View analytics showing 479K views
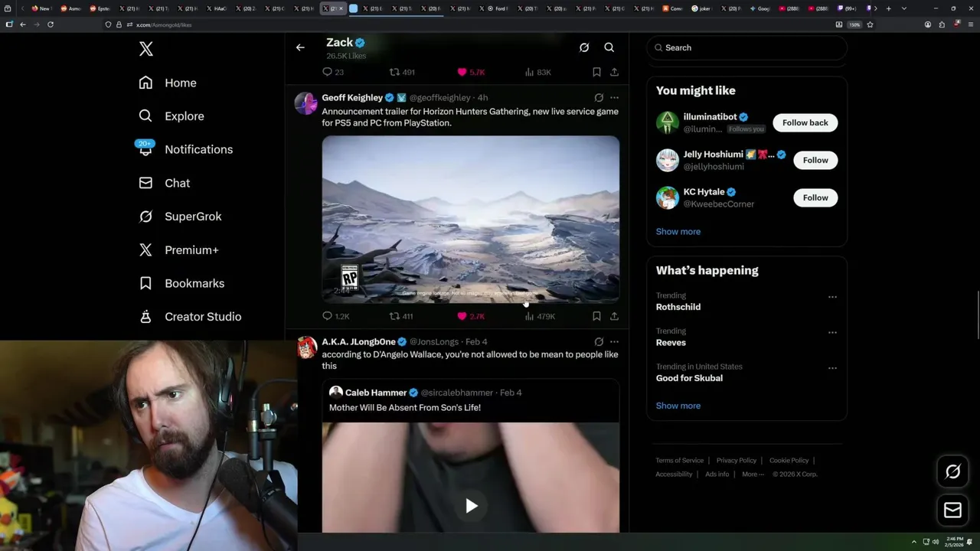980x551 pixels. click(540, 316)
